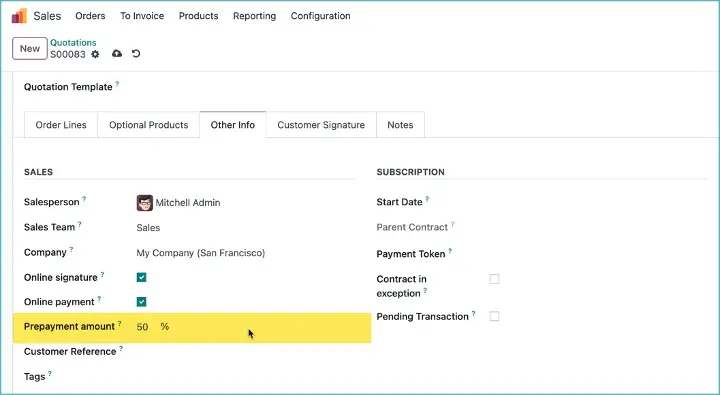Click the Sales app logo icon
The width and height of the screenshot is (720, 395).
pos(19,16)
